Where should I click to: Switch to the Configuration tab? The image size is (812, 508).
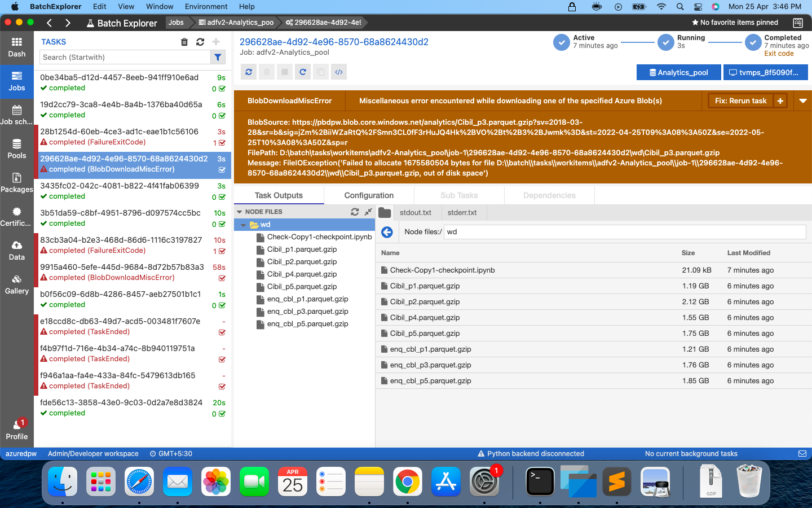(x=369, y=195)
